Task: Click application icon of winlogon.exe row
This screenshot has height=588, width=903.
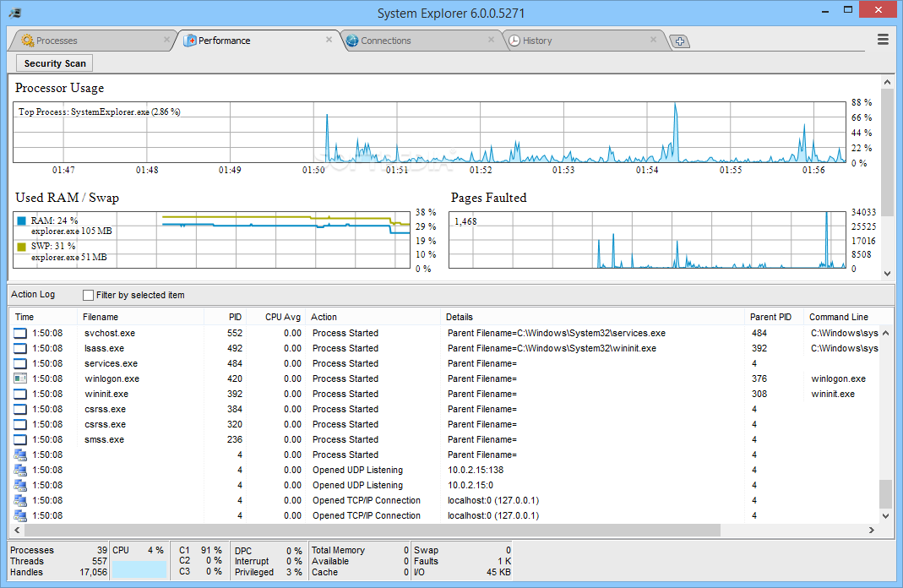Action: 20,378
